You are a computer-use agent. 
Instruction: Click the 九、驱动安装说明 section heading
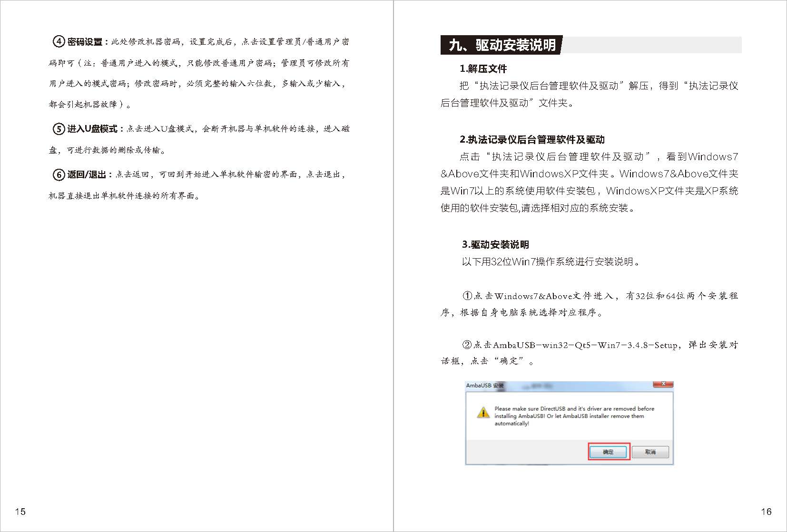coord(502,45)
